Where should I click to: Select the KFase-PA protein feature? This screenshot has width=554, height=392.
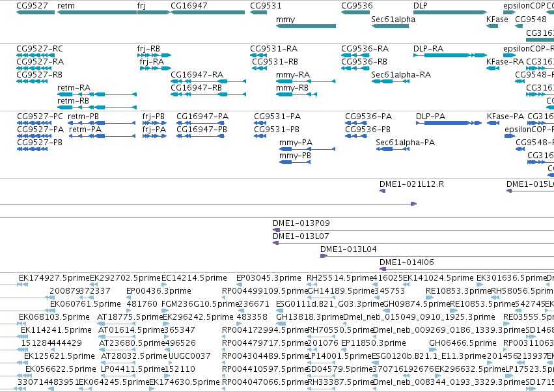click(x=493, y=123)
